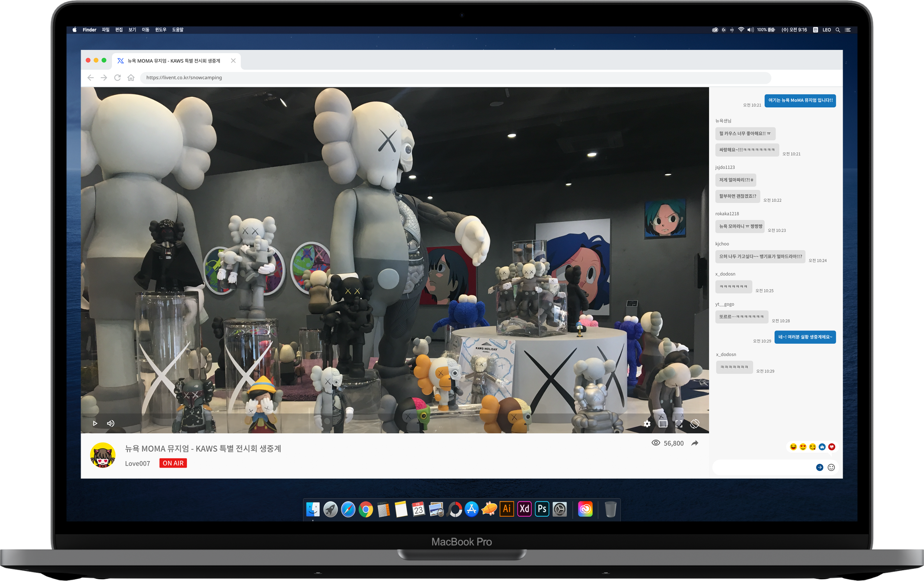This screenshot has width=924, height=581.
Task: Enter fullscreen on the video player
Action: click(x=678, y=424)
